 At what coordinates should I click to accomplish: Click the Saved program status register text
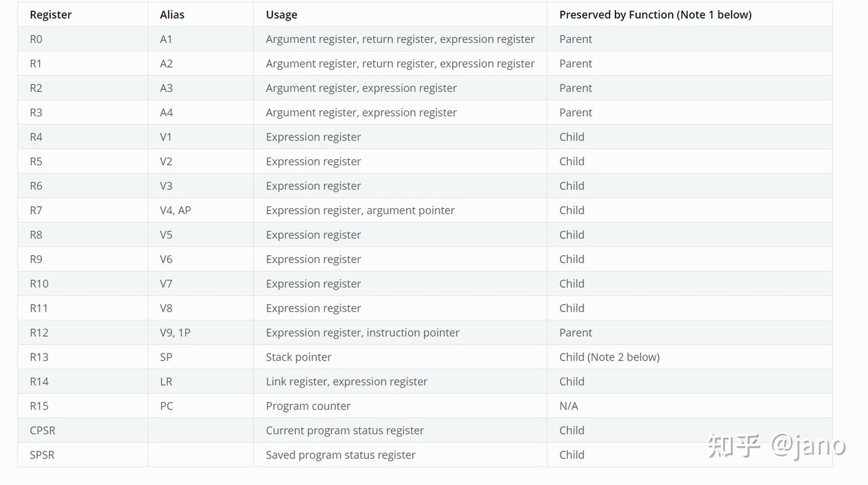point(341,455)
